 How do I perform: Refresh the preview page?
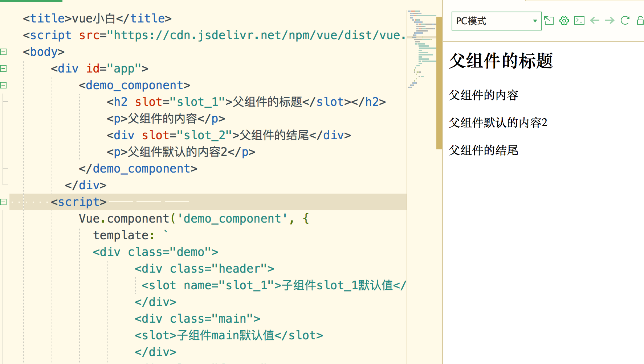[625, 21]
